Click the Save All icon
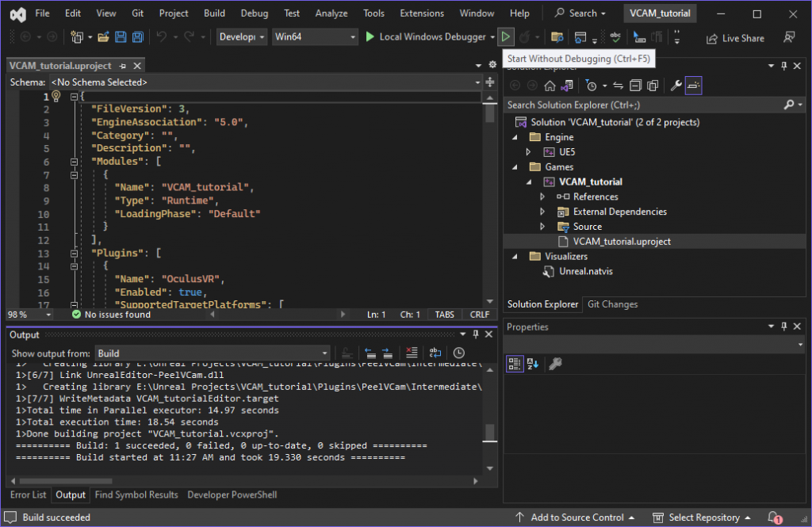Image resolution: width=812 pixels, height=527 pixels. (x=138, y=36)
